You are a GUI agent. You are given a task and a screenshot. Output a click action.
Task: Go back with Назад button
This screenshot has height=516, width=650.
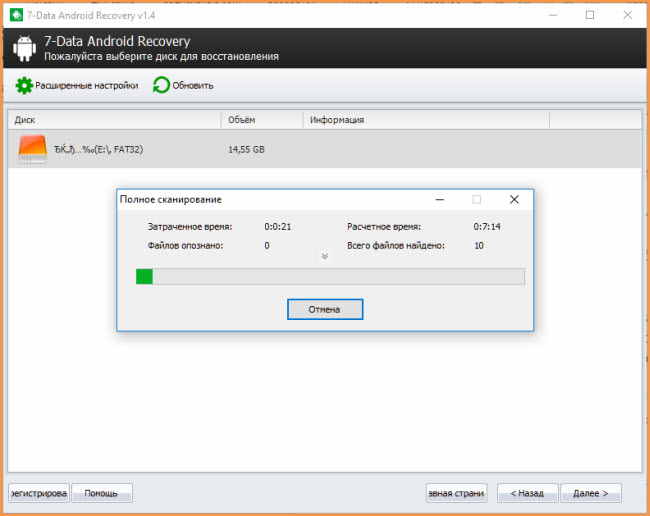[527, 493]
